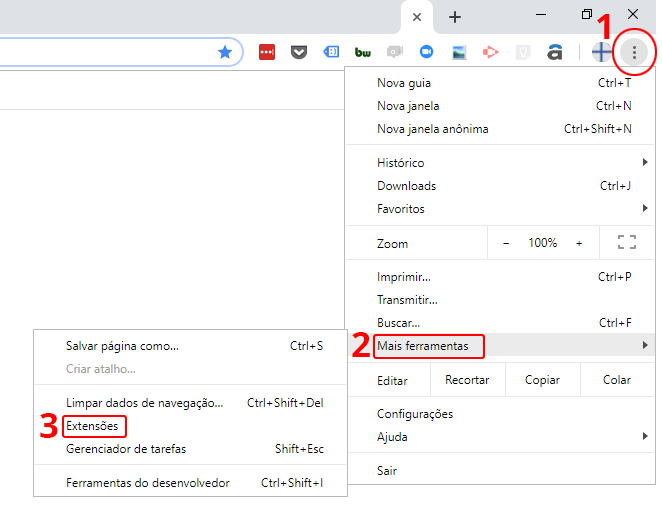Viewport: 662px width, 512px height.
Task: Click the bookmark star icon
Action: 225,52
